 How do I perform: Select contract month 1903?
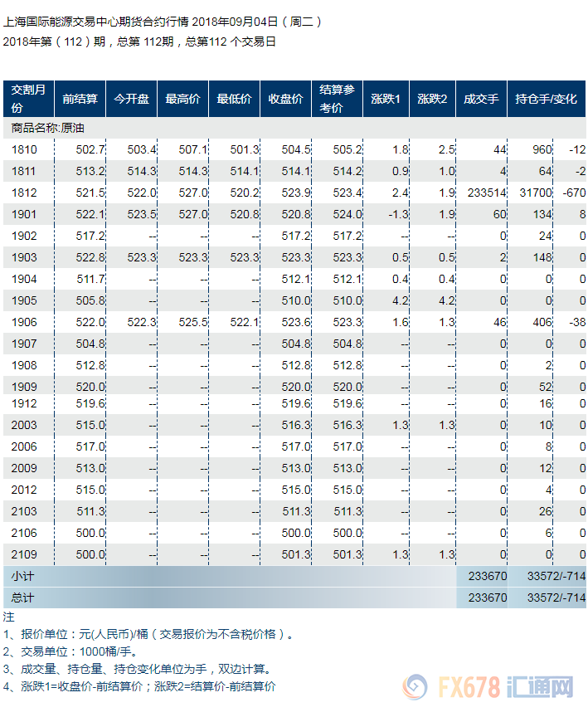coord(24,257)
